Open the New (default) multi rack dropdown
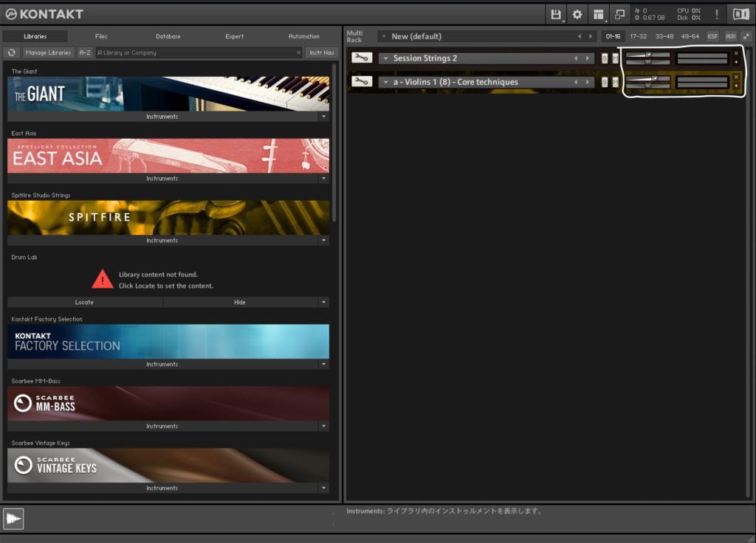The width and height of the screenshot is (756, 543). tap(384, 36)
